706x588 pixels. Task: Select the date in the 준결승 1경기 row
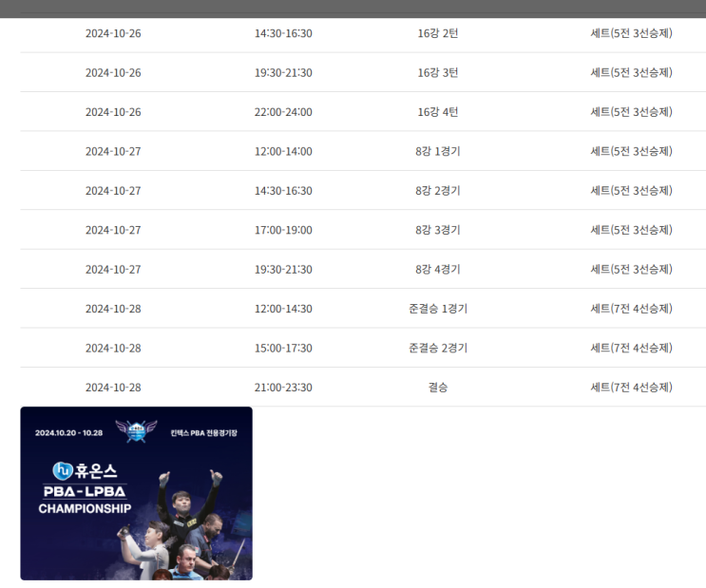coord(113,309)
